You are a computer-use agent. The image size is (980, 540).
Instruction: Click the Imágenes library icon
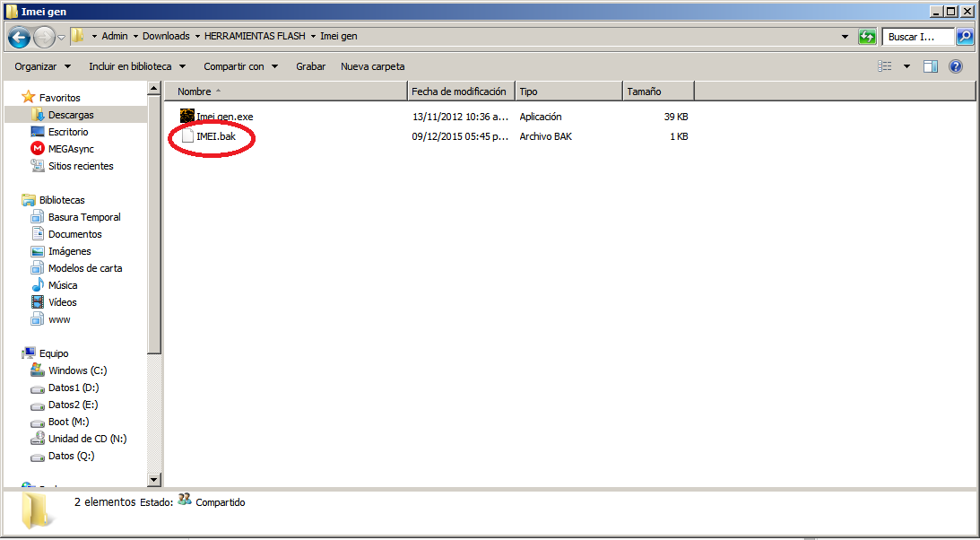tap(38, 251)
